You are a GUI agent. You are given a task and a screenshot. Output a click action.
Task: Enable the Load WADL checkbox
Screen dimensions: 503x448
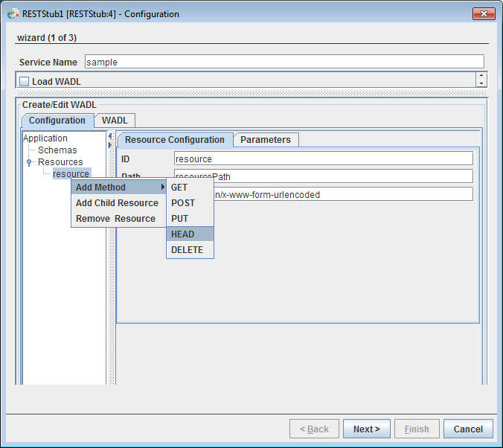(24, 82)
